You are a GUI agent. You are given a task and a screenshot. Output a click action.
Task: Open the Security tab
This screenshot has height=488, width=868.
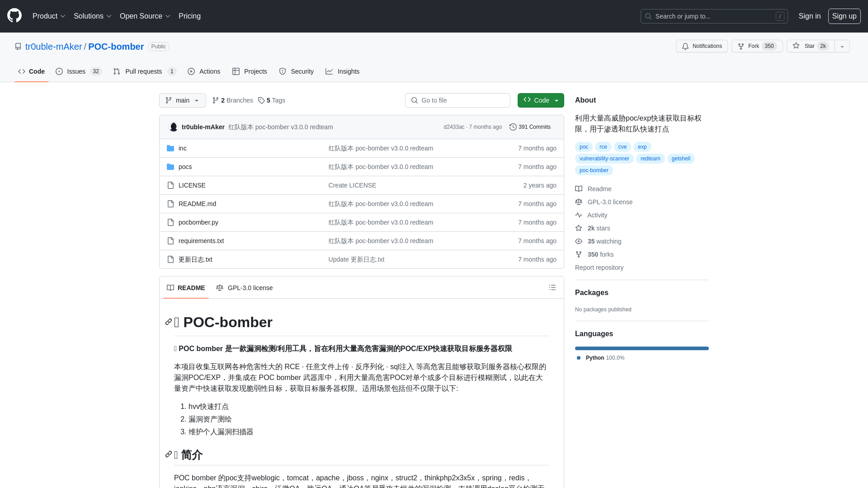coord(297,71)
